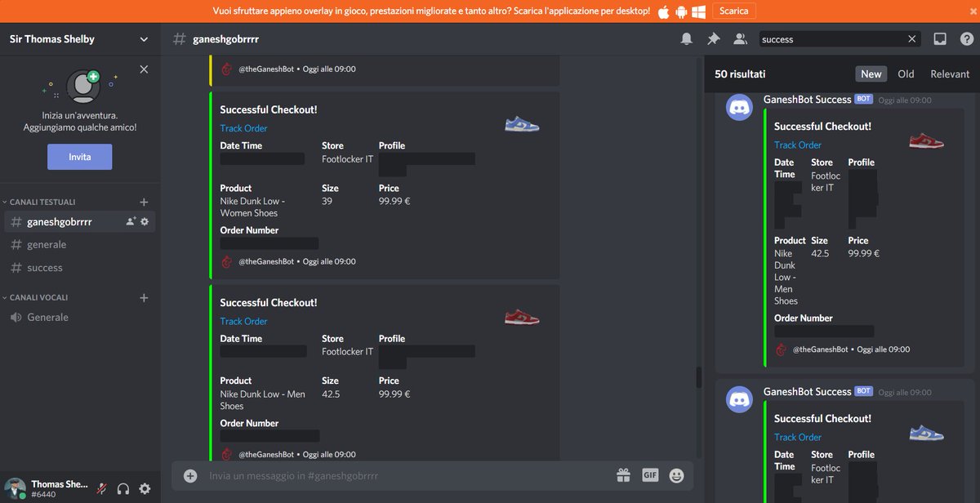This screenshot has height=503, width=980.
Task: Click the chat message scrollbar
Action: [x=698, y=377]
